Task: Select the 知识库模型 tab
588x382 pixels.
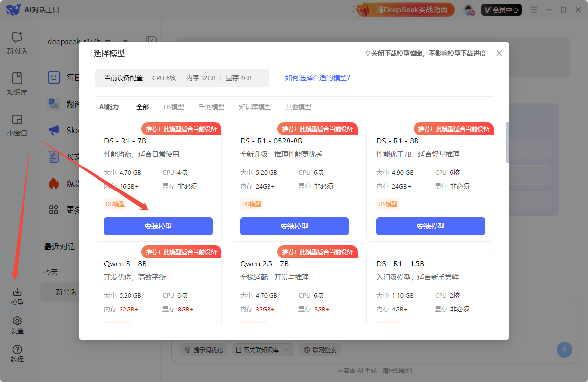Action: (255, 107)
